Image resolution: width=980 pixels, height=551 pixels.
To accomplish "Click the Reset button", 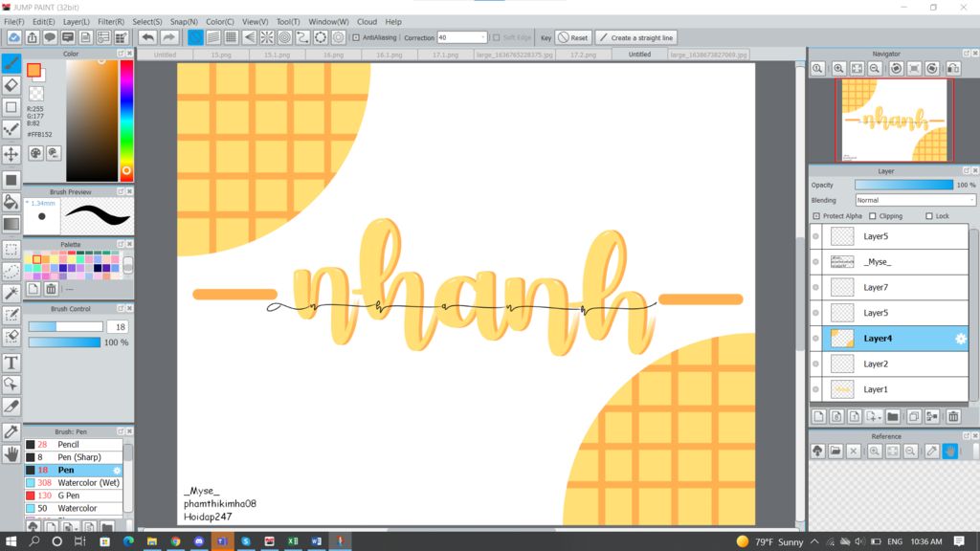I will (x=573, y=37).
